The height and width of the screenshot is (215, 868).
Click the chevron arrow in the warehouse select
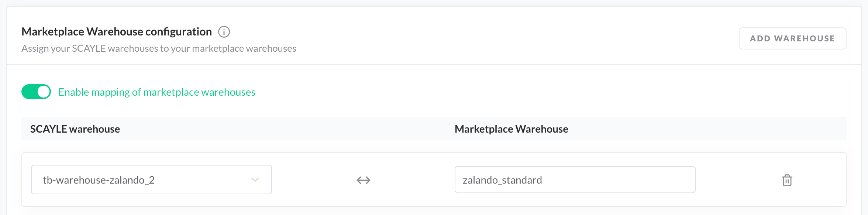(255, 180)
